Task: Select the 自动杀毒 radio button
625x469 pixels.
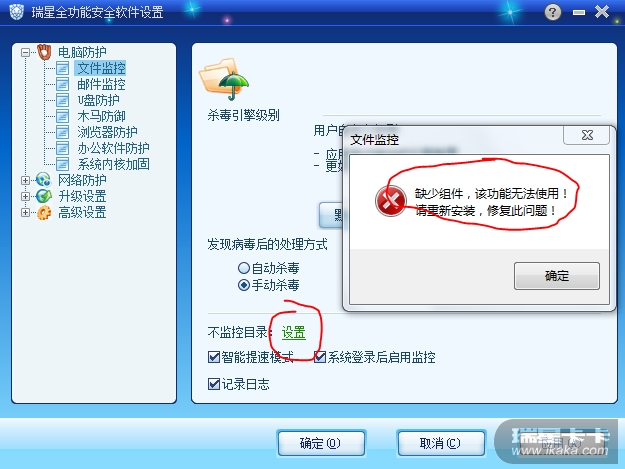Action: point(244,268)
